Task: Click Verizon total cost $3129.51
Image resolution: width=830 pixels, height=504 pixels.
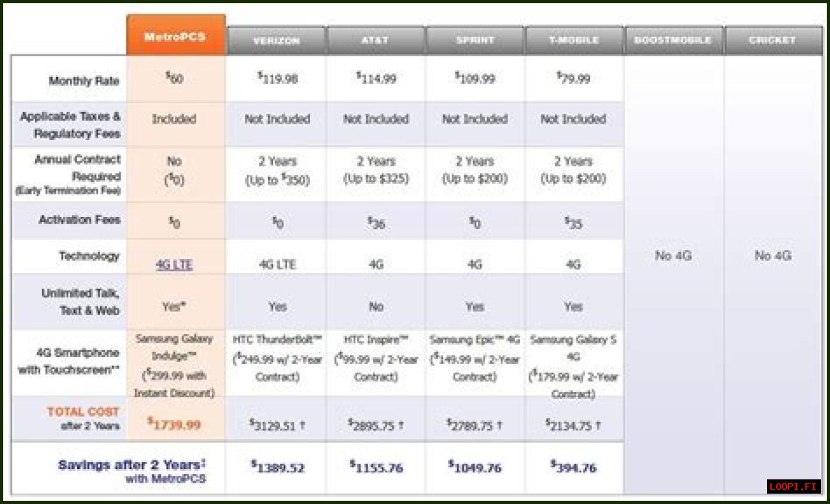Action: [277, 425]
